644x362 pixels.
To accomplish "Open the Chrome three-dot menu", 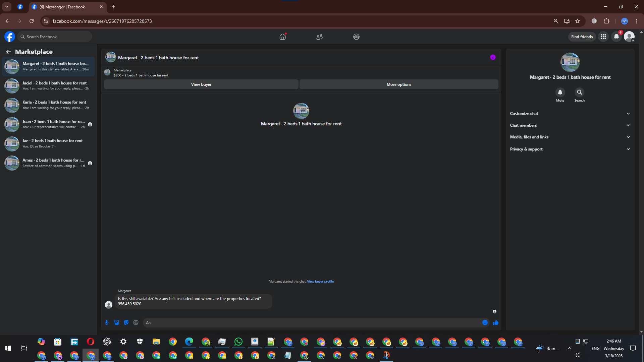I will pos(637,21).
